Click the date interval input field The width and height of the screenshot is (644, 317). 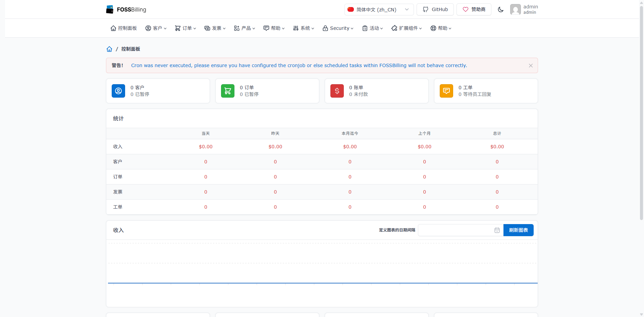pos(461,230)
